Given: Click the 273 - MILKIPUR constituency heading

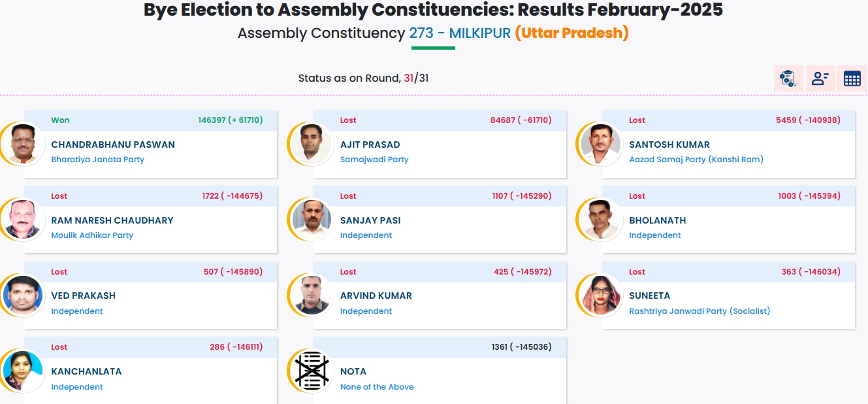Looking at the screenshot, I should [x=460, y=33].
